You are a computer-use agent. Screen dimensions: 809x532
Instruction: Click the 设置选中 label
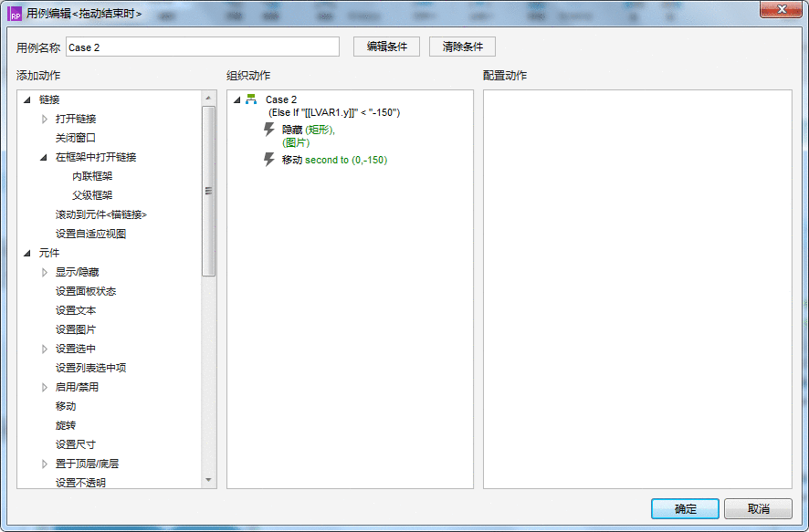pyautogui.click(x=75, y=349)
